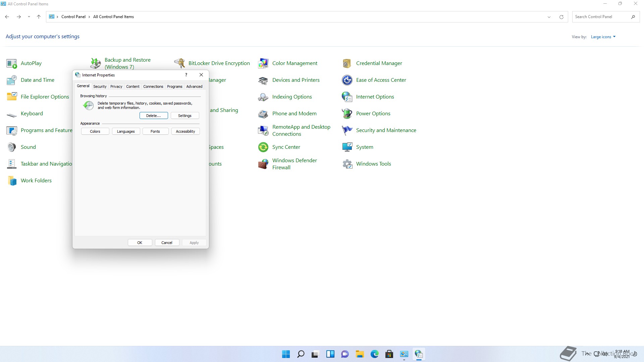
Task: Click the All Control Panel Items breadcrumb
Action: pyautogui.click(x=113, y=17)
